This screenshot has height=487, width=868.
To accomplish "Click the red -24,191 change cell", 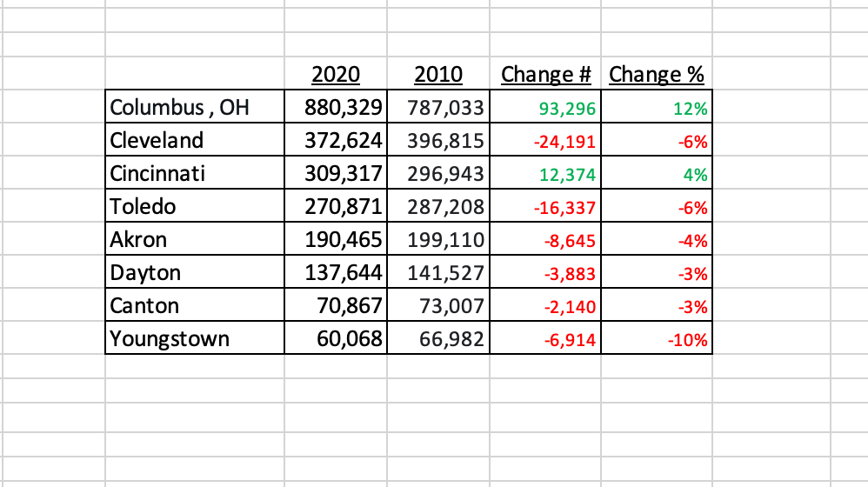I will point(545,139).
